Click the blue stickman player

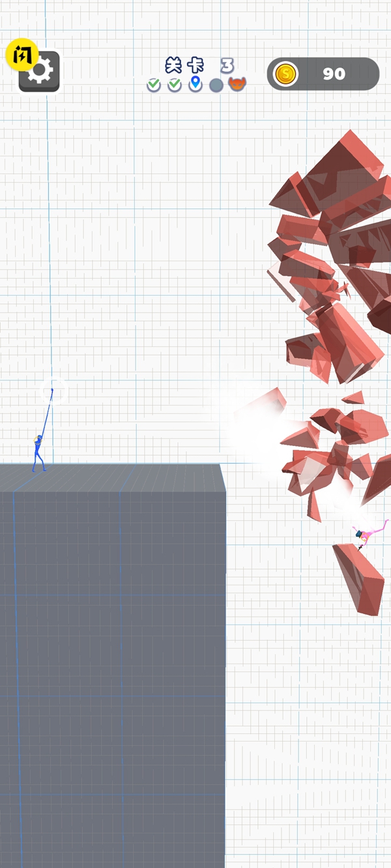coord(38,453)
